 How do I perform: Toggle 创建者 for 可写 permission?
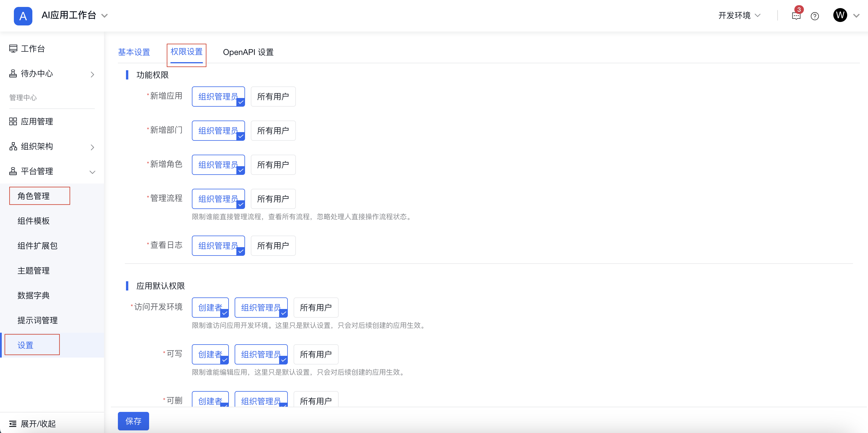coord(210,354)
